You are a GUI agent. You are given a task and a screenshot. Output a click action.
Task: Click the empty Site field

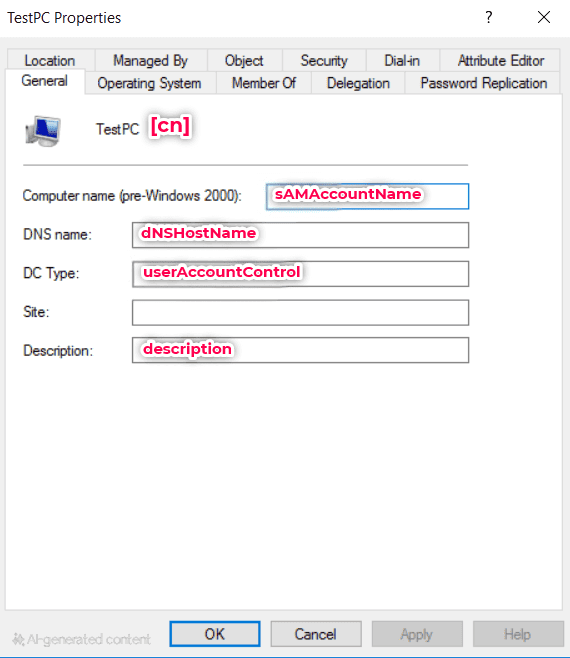[x=301, y=313]
